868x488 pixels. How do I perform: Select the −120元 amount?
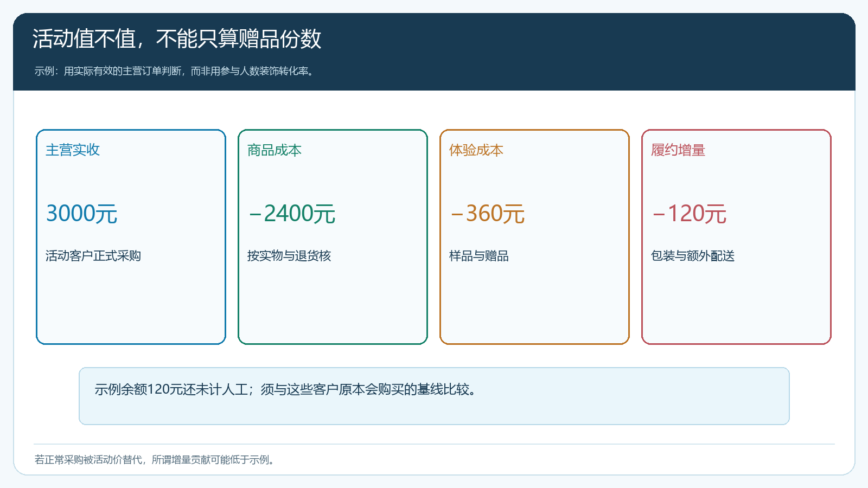pos(689,214)
